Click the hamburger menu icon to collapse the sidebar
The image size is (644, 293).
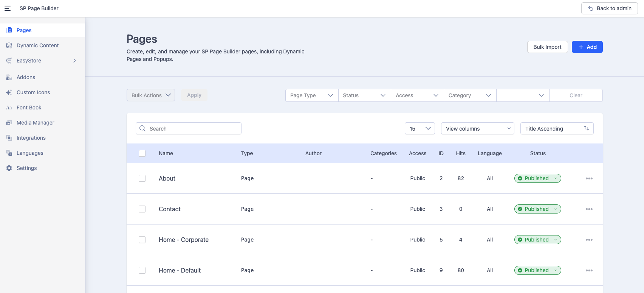pos(8,8)
